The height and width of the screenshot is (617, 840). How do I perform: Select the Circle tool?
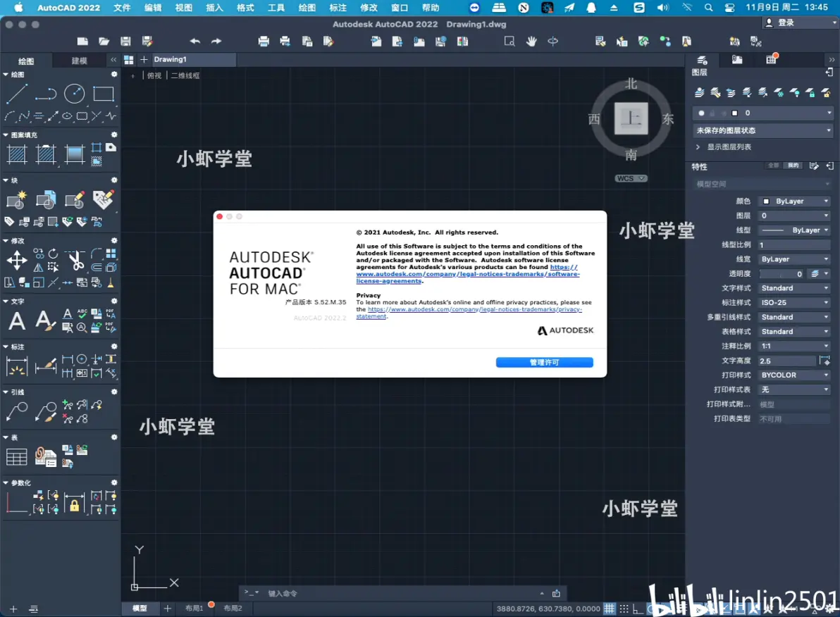(75, 94)
